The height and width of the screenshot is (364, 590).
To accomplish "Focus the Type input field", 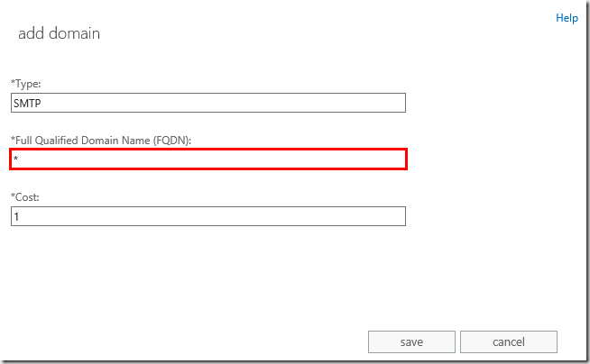I will click(x=208, y=103).
